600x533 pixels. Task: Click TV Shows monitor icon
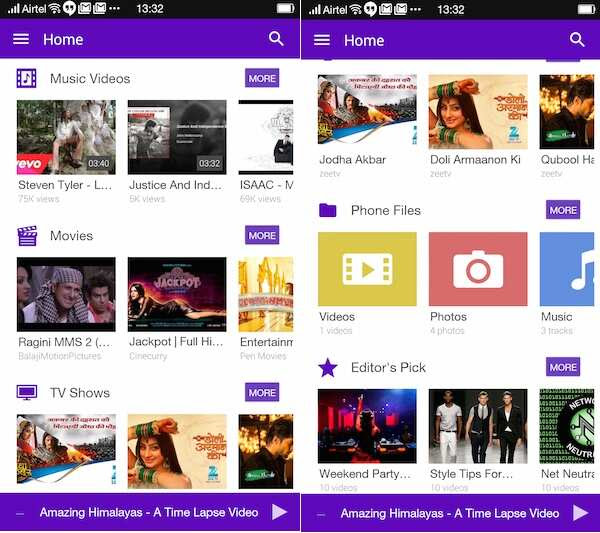27,393
